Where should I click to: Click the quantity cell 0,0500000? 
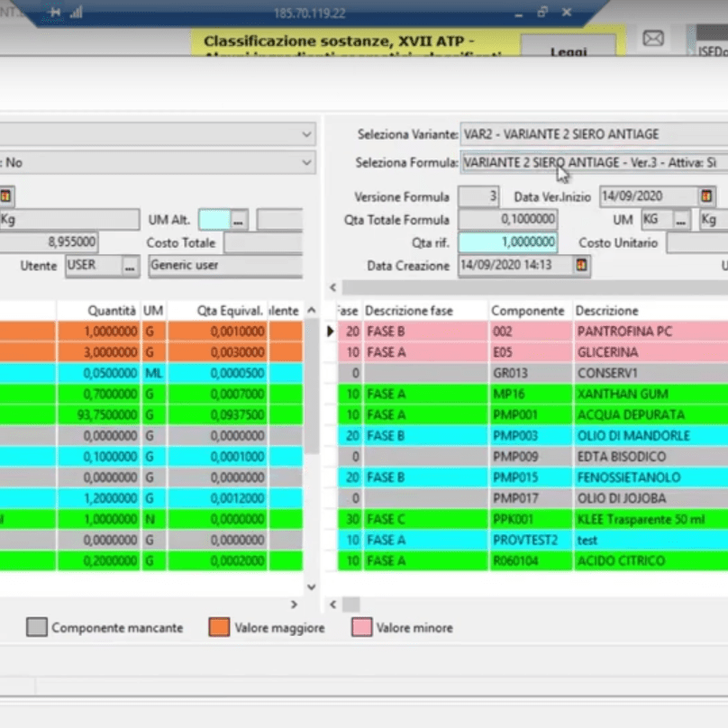(x=98, y=373)
